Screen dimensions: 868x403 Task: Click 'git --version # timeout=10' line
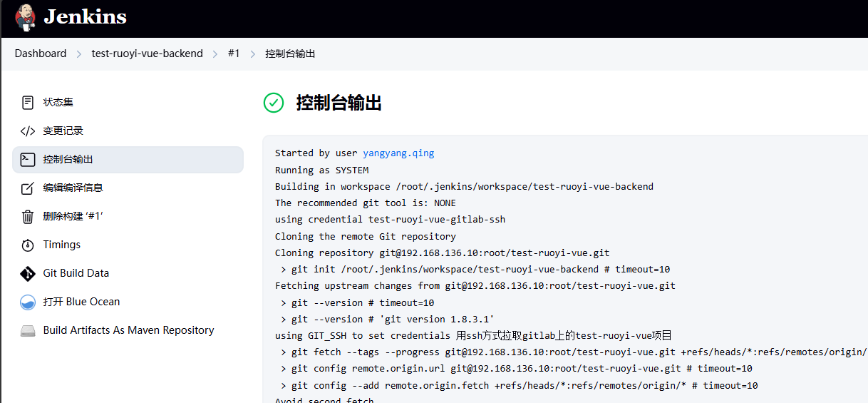click(357, 303)
